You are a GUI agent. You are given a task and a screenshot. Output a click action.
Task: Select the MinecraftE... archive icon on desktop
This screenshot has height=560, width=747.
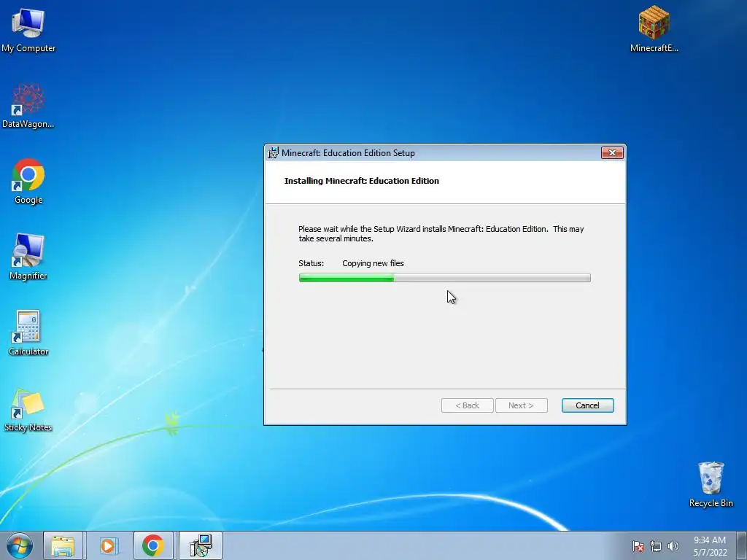tap(654, 28)
